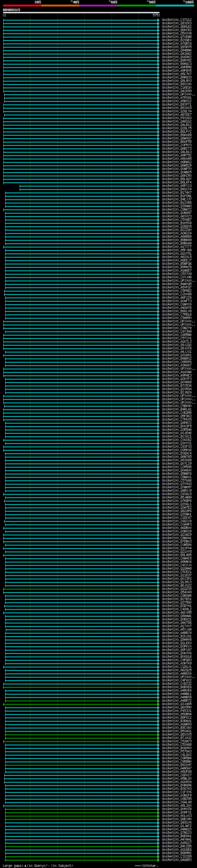Select the query ID BB909315

pyautogui.click(x=11, y=10)
